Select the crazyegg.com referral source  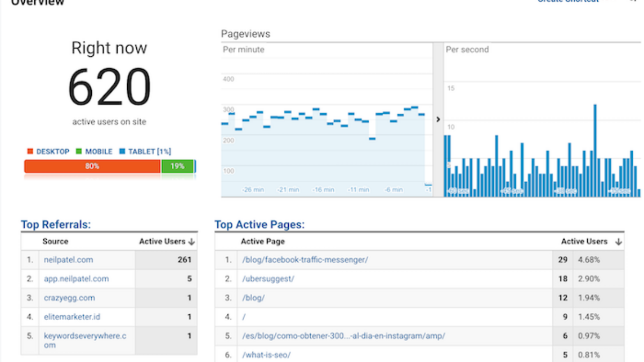(69, 298)
